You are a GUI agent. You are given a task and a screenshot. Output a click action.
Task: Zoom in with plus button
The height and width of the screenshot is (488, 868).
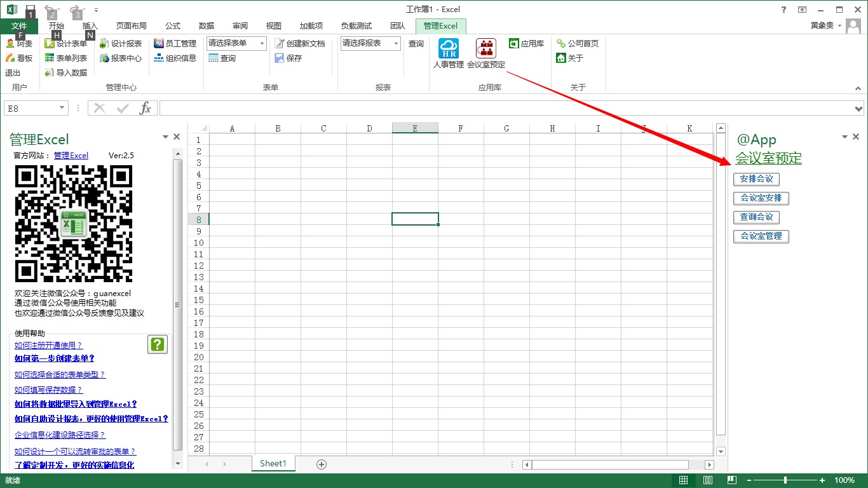click(822, 480)
